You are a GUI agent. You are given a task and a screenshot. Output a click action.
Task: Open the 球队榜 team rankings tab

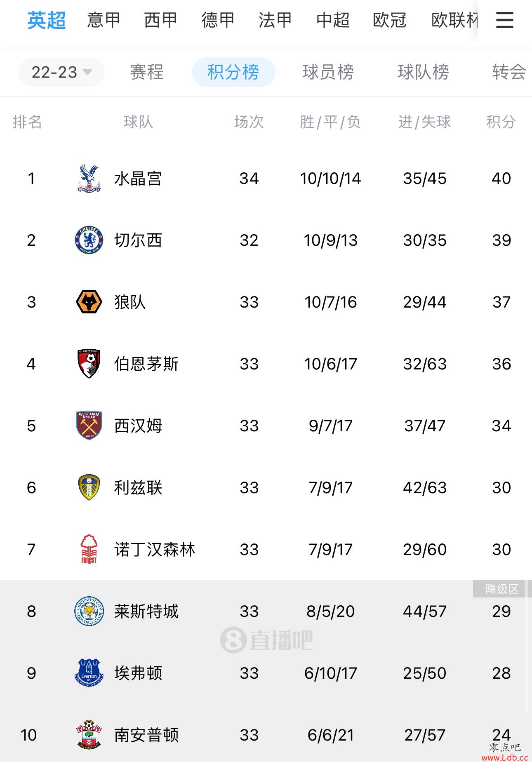pos(424,72)
